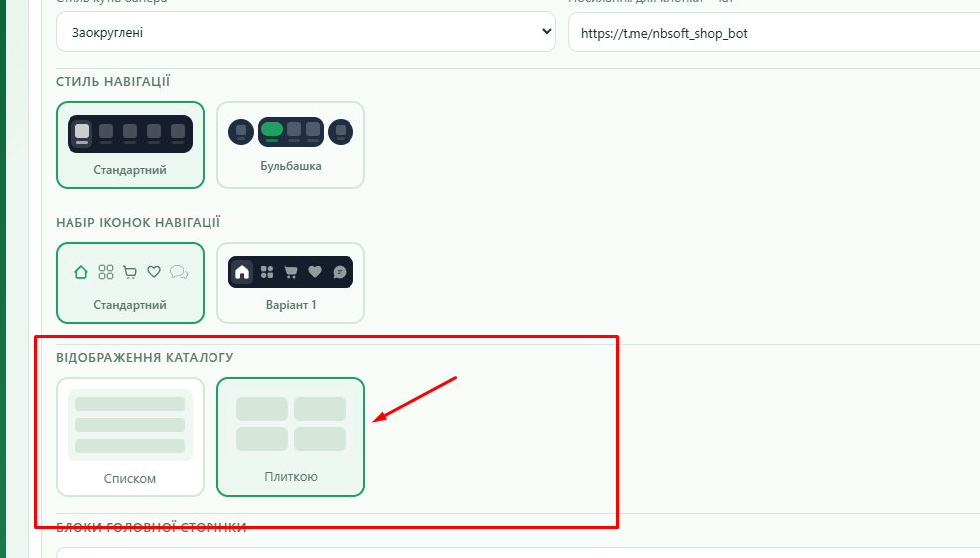Switch catalog display to Списком
The image size is (980, 558).
(x=130, y=438)
